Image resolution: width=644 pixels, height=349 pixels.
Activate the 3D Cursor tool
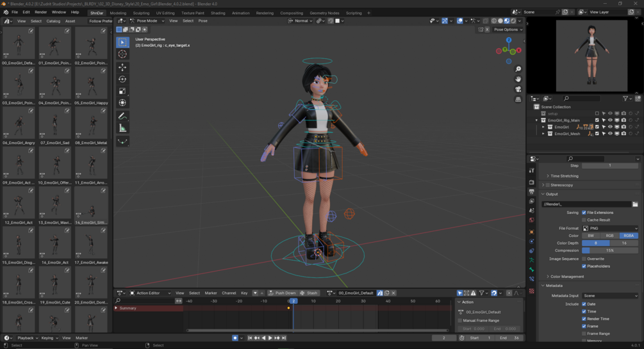(x=122, y=54)
